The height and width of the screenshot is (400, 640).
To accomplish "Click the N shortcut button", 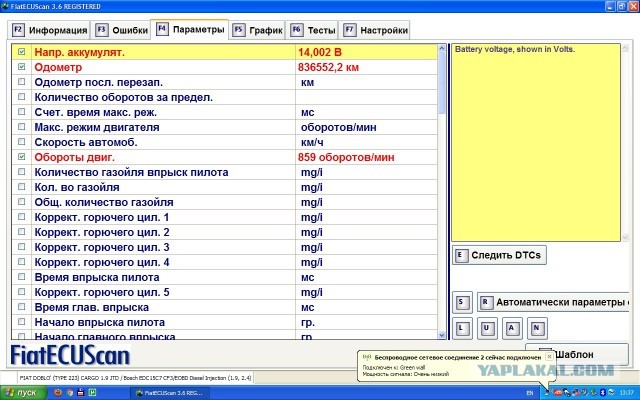I will click(x=537, y=328).
